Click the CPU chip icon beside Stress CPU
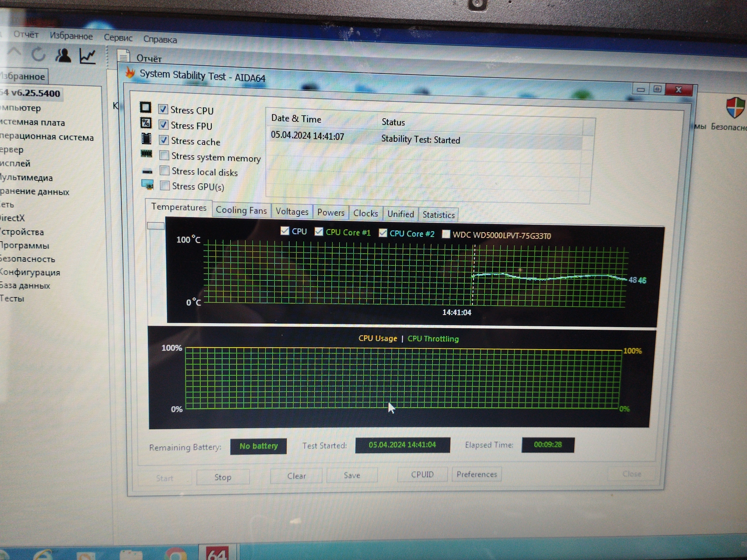This screenshot has height=560, width=747. [x=146, y=107]
